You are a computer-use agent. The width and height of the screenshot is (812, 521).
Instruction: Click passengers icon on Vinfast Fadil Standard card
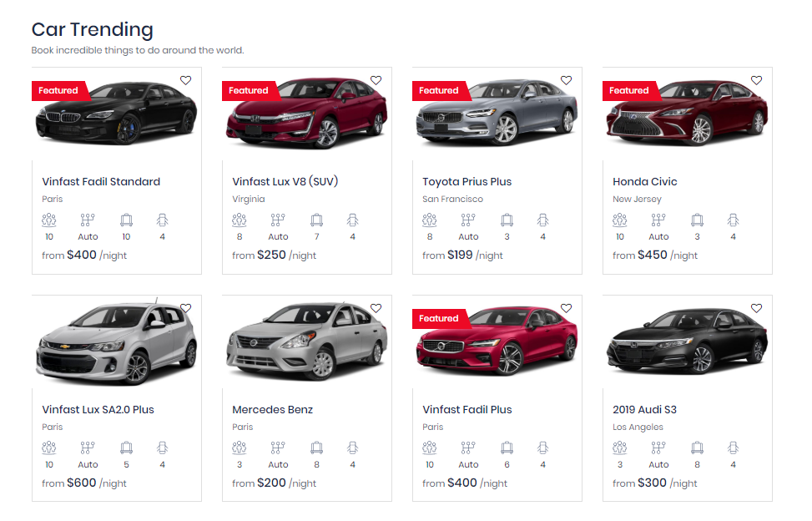(x=49, y=220)
